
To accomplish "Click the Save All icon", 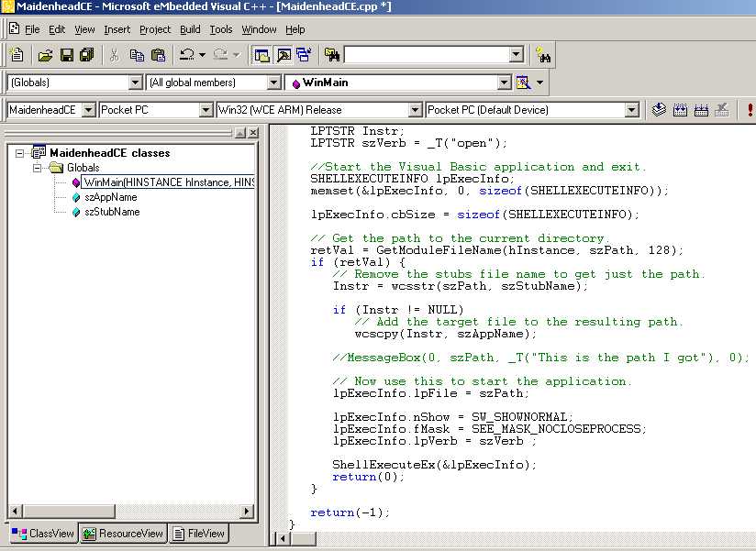I will pos(87,55).
